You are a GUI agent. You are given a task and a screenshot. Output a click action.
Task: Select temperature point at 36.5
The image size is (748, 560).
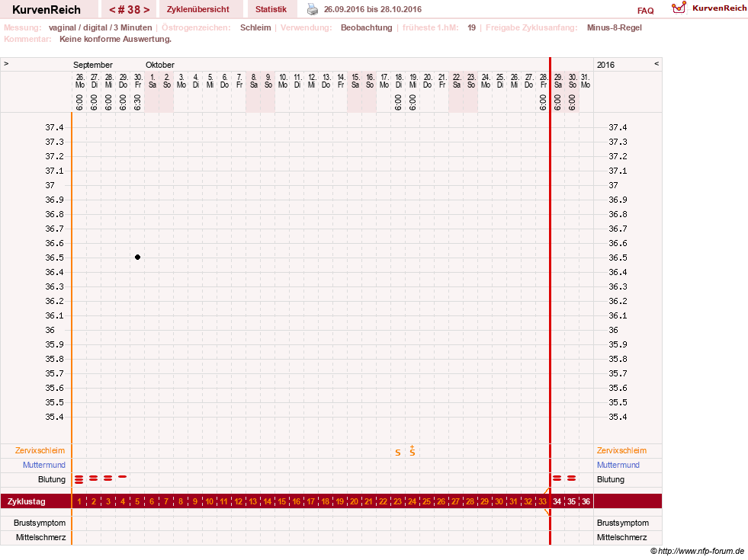137,258
